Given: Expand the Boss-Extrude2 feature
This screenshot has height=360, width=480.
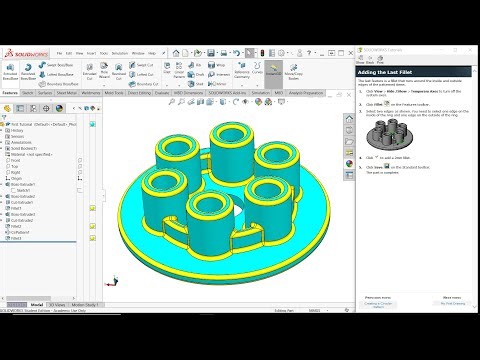Looking at the screenshot, I should [1, 196].
